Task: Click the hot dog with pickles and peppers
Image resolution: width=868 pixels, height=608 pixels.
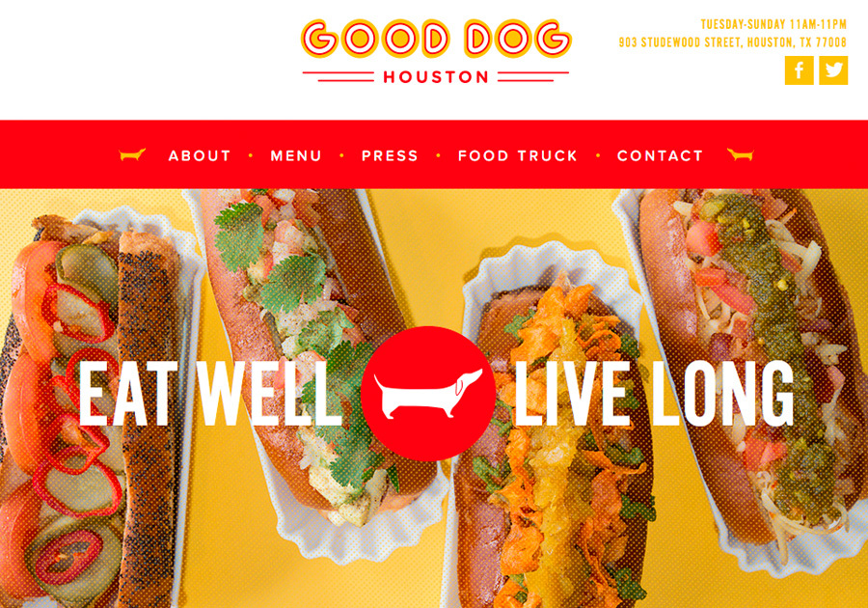Action: [x=95, y=410]
